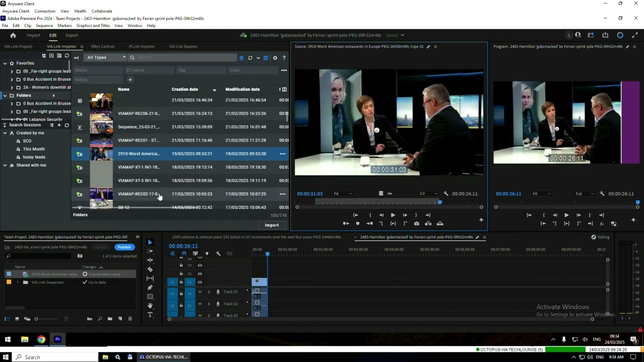Click the Publish button
Image resolution: width=644 pixels, height=362 pixels.
[x=124, y=247]
